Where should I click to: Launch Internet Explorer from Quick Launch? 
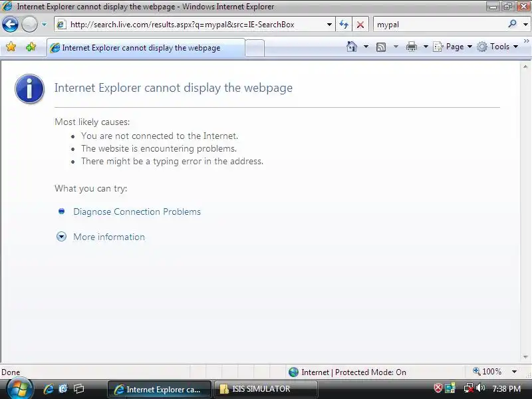coord(48,389)
